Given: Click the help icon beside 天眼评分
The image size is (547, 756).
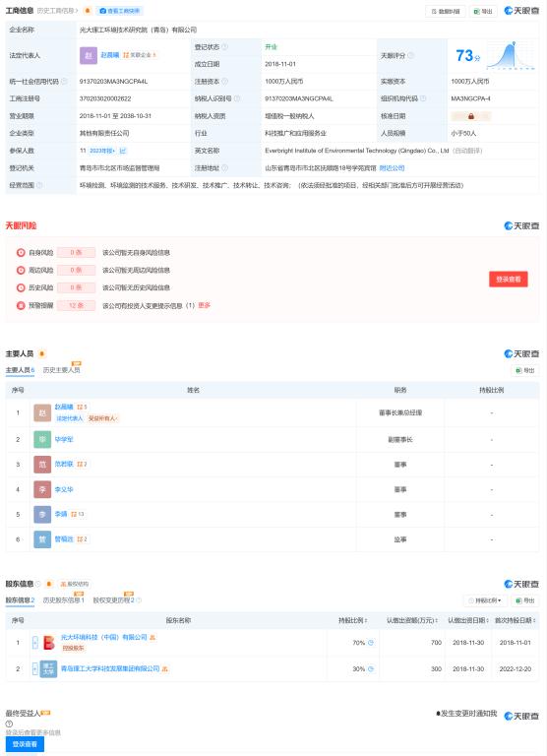Looking at the screenshot, I should pos(410,56).
